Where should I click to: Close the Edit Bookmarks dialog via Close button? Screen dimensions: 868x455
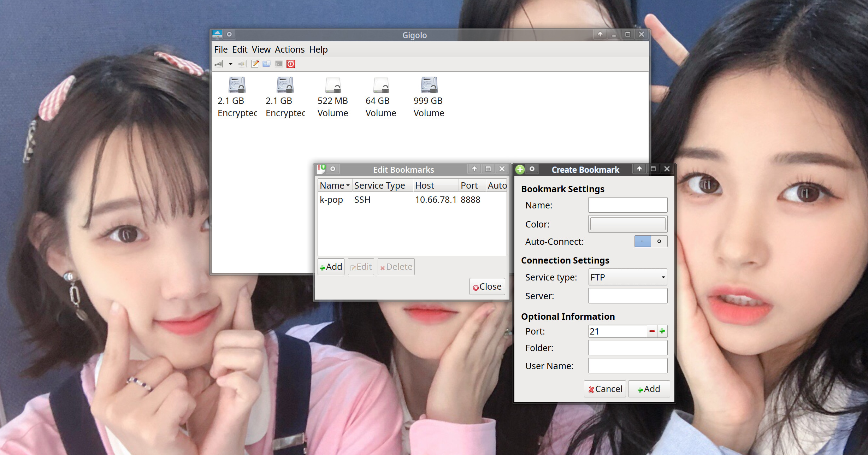point(487,286)
